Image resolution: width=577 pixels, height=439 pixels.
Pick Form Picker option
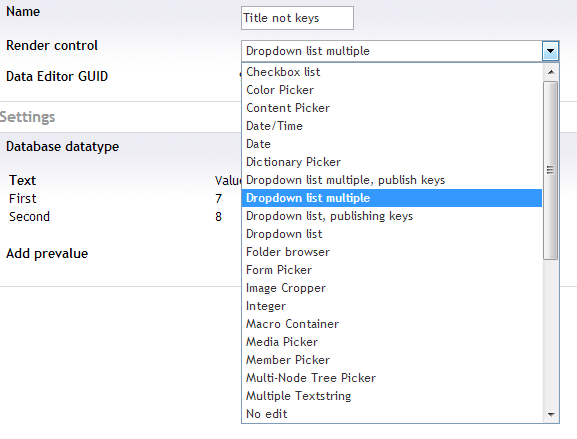click(x=392, y=270)
